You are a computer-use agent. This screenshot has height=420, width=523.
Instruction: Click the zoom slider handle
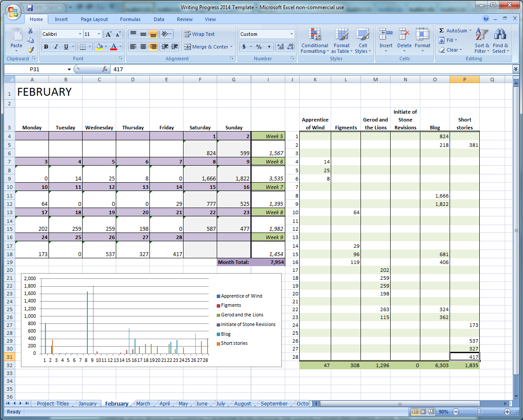pos(479,412)
